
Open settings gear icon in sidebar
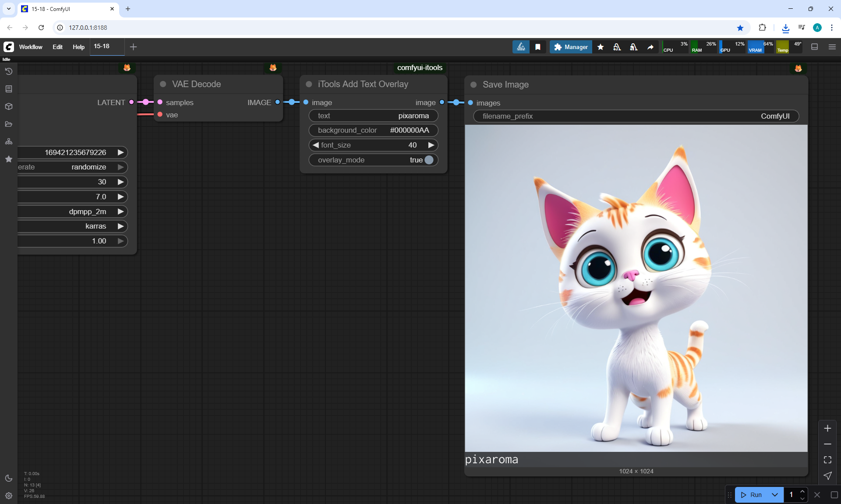click(x=8, y=496)
